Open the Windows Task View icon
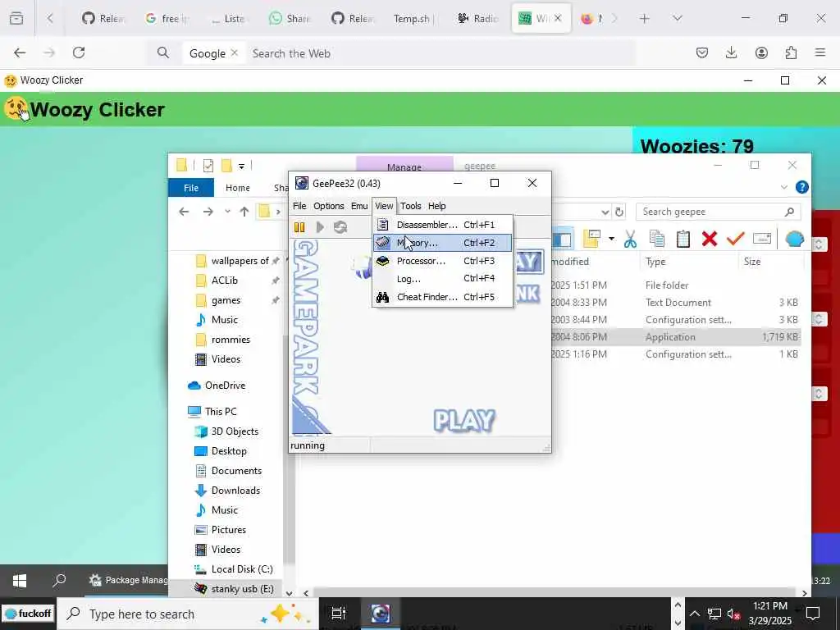This screenshot has height=630, width=840. (x=339, y=614)
